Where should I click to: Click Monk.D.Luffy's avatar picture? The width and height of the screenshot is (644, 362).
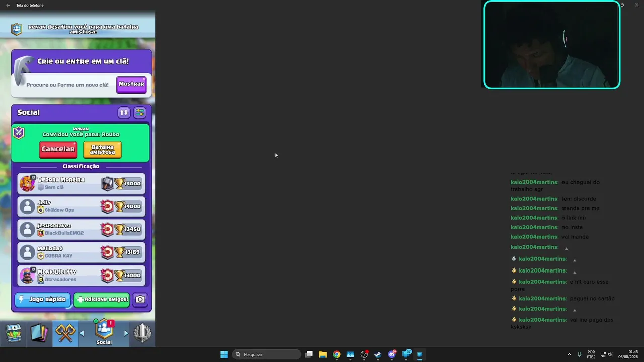tap(27, 276)
